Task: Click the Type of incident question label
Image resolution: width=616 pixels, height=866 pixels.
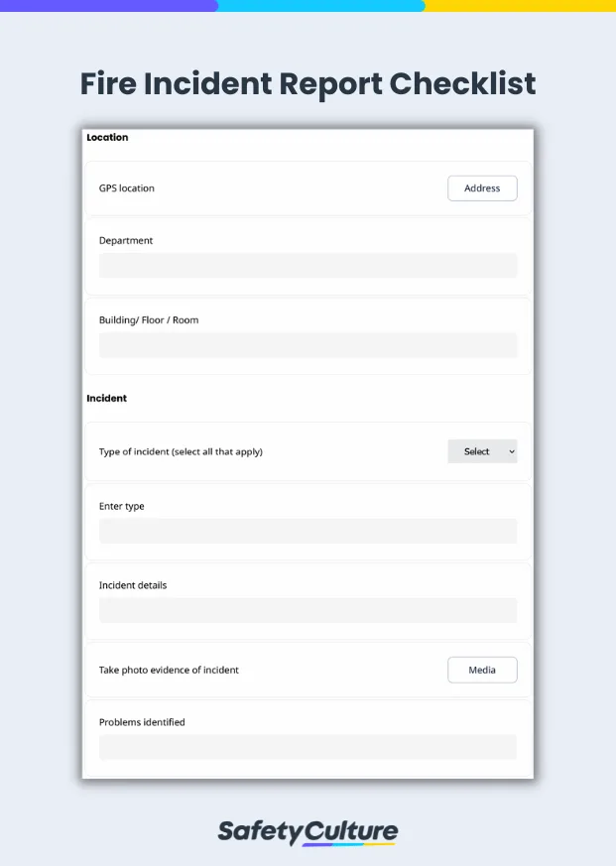Action: 179,451
